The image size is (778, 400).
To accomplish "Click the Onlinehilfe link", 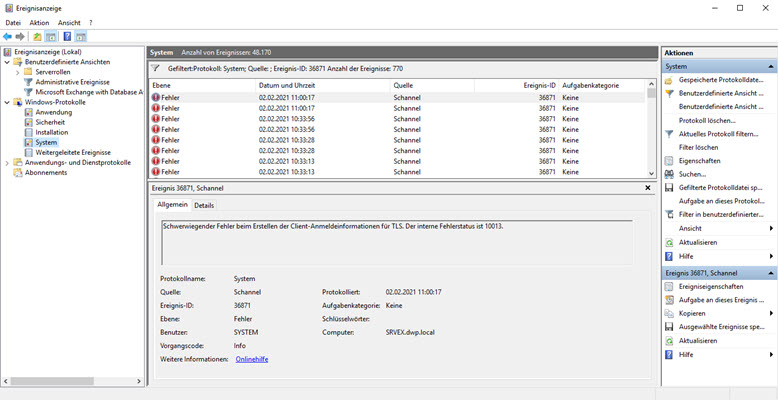I will tap(251, 358).
